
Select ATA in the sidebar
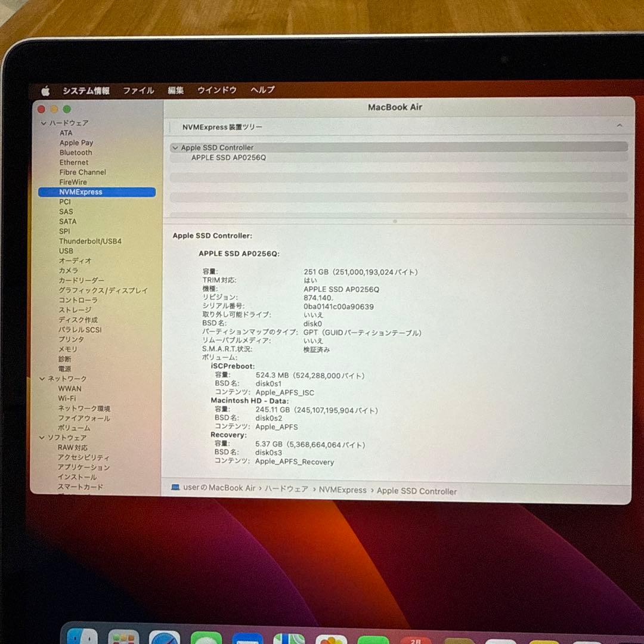(66, 133)
